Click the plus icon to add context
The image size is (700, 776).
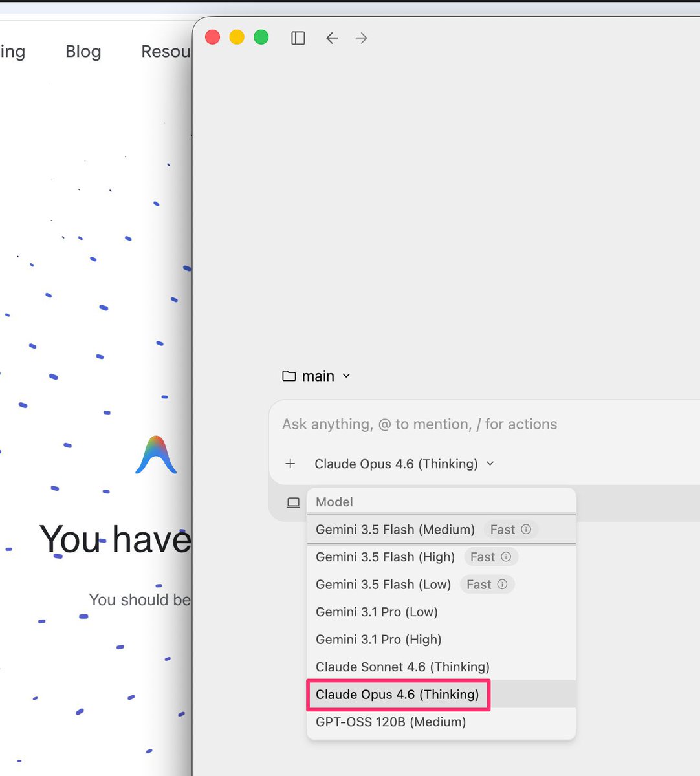pyautogui.click(x=290, y=464)
